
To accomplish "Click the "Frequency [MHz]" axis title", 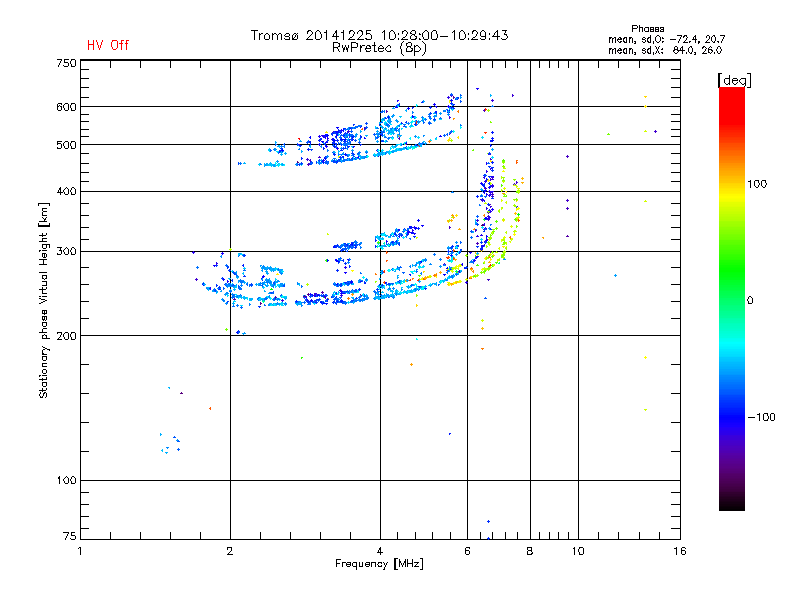I will [x=379, y=564].
